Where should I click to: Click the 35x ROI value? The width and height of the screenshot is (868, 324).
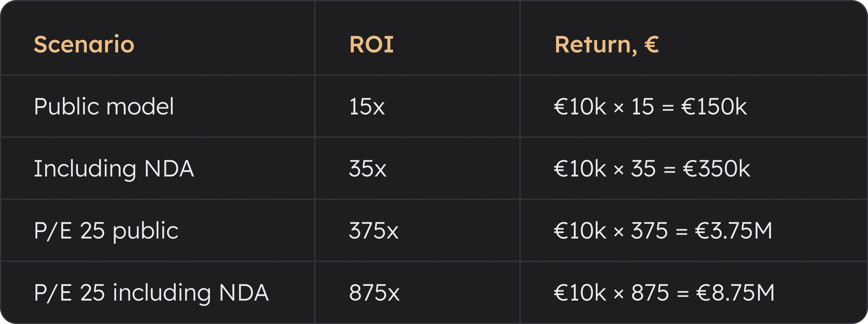coord(368,169)
